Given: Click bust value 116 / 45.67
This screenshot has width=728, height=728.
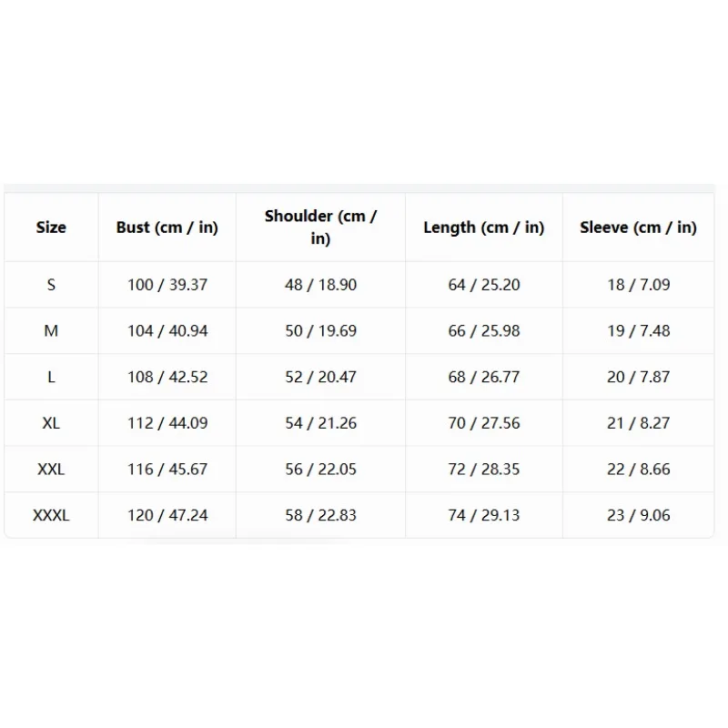Looking at the screenshot, I should pos(167,469).
